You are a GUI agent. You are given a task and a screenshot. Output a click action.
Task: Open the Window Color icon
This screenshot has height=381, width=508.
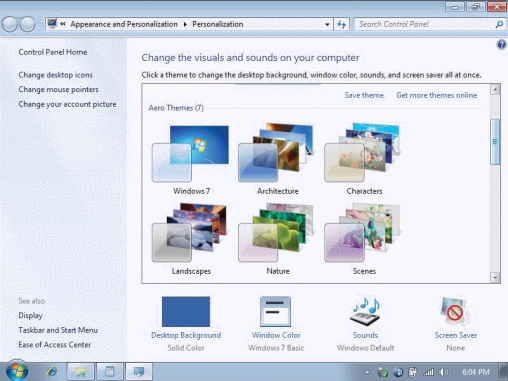coord(275,311)
